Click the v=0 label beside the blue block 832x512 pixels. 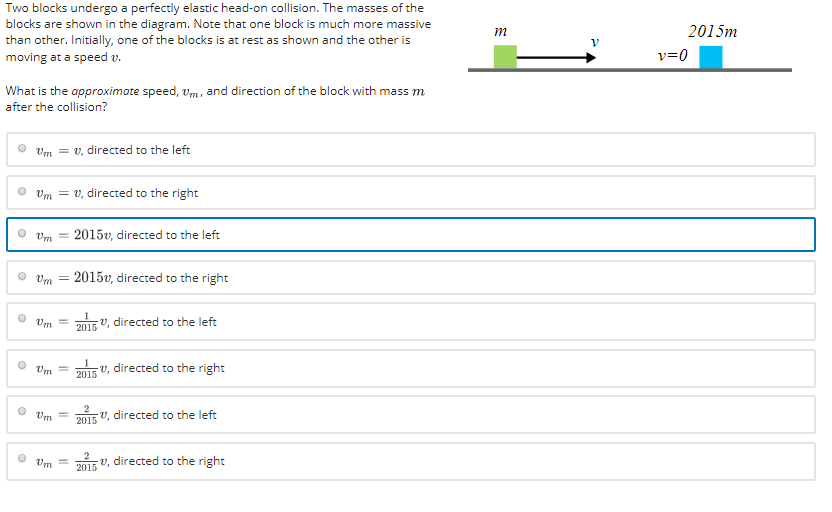coord(673,55)
